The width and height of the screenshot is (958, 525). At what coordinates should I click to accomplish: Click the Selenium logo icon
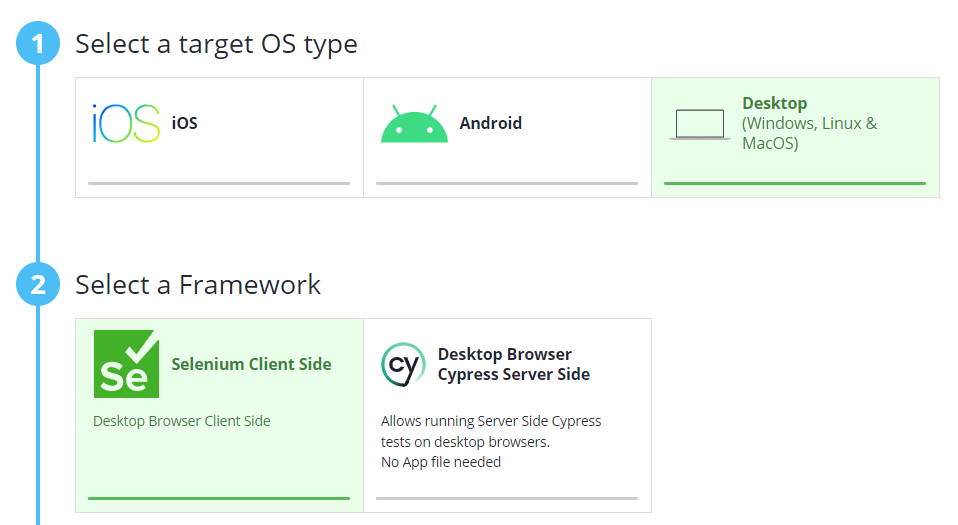pos(126,364)
